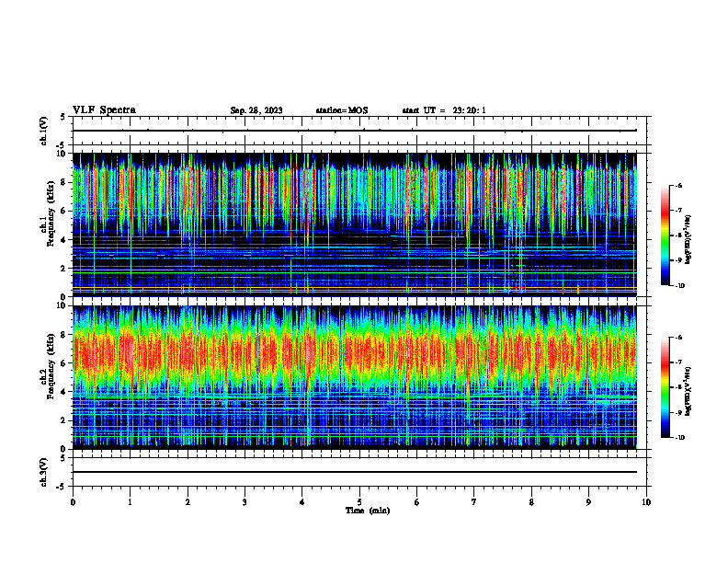Click the x-axis tick label "1"
The image size is (728, 563).
130,502
